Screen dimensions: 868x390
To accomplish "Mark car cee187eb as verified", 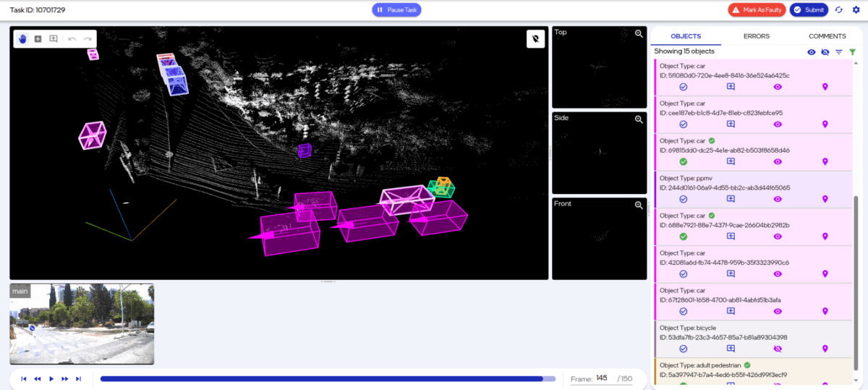I will click(x=684, y=124).
